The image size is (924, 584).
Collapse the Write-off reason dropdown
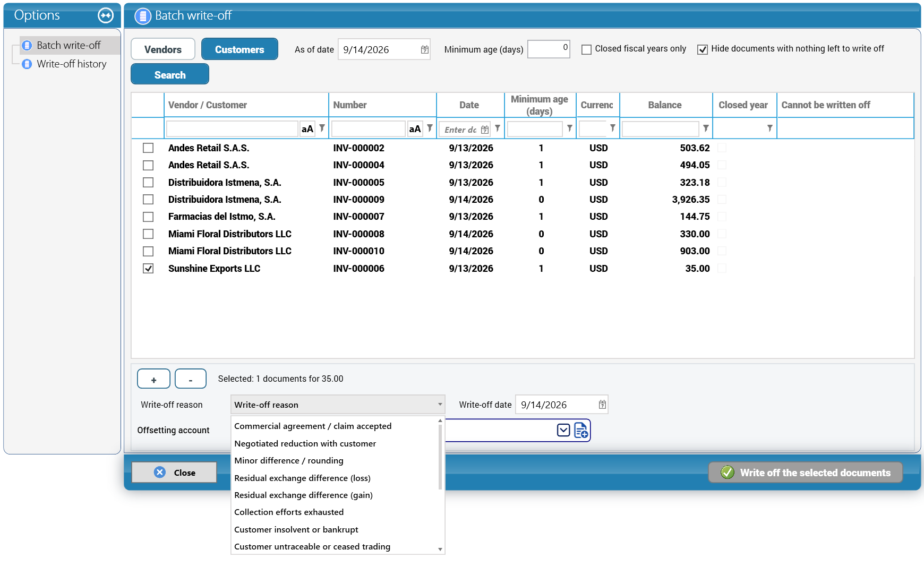click(x=440, y=405)
